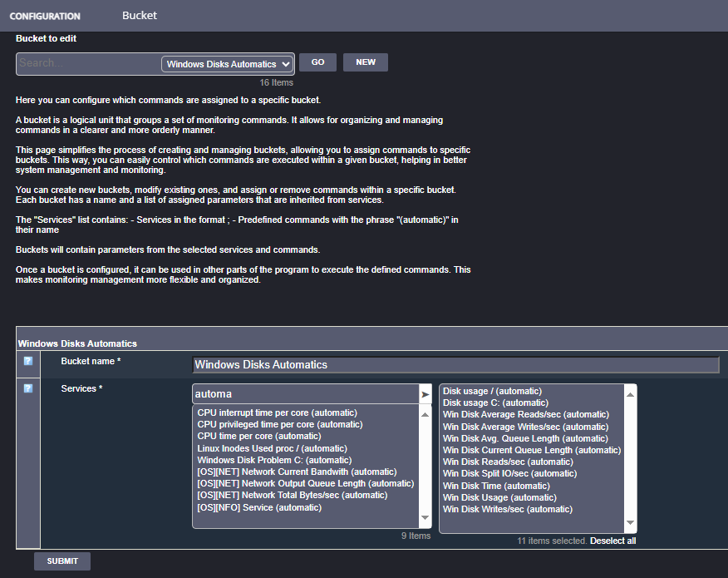Pick Windows Disk Problem C: (automatic)

tap(274, 460)
